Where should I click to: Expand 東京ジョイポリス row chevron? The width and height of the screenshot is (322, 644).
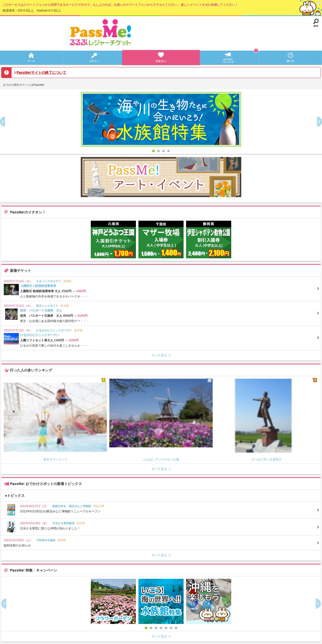coord(318,313)
